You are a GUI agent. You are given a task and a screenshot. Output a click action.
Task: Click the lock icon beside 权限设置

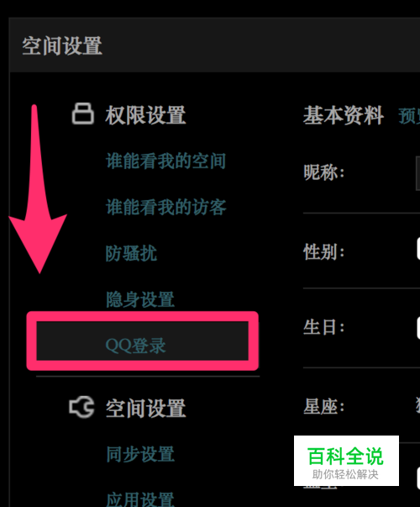point(82,114)
